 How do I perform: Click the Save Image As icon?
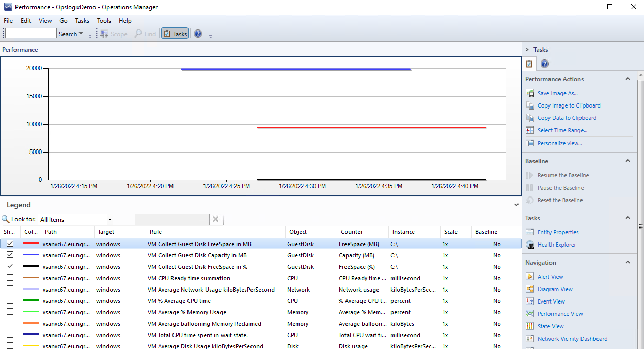[529, 94]
